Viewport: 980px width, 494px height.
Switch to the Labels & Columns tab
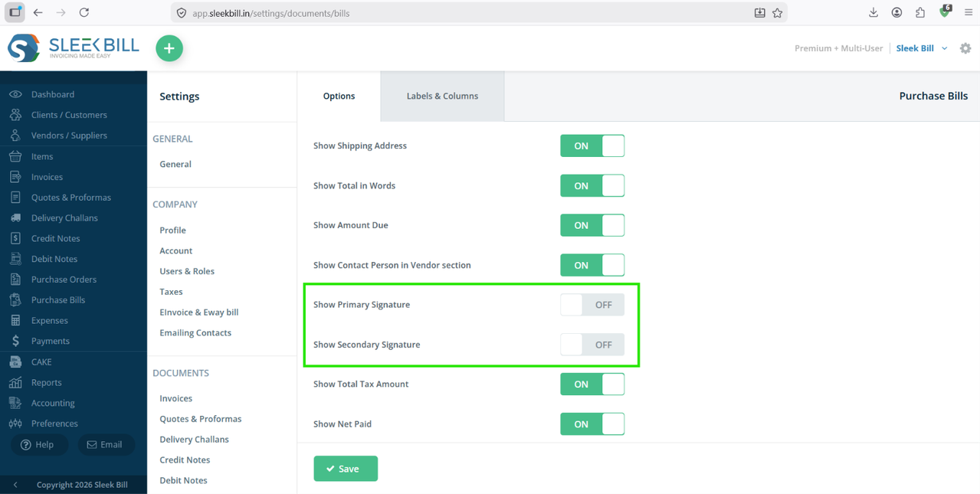[442, 96]
